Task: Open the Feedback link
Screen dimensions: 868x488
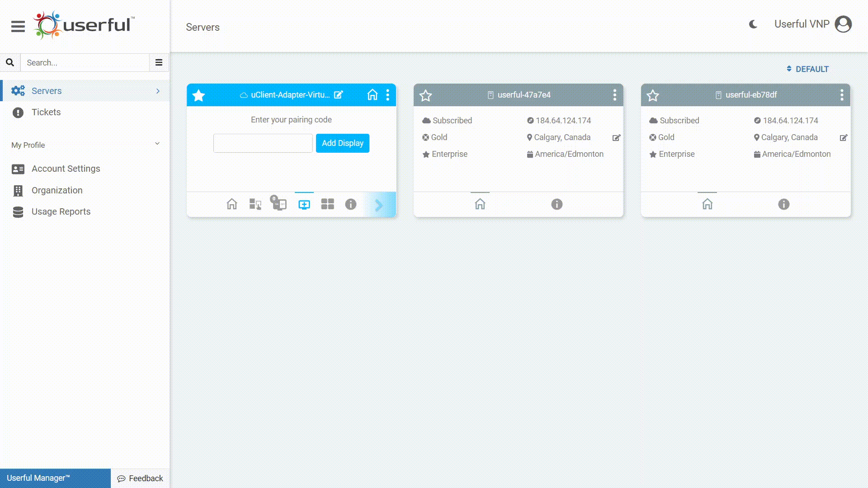Action: point(140,478)
